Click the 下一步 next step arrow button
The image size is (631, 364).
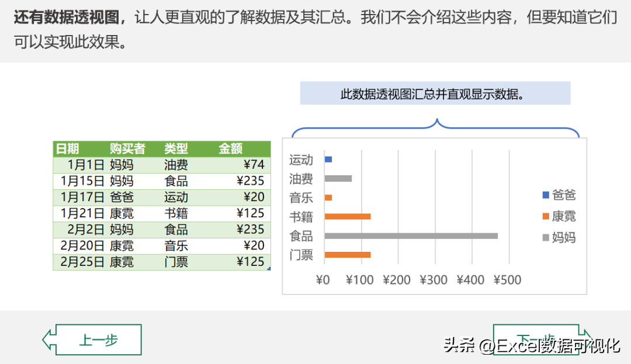542,339
